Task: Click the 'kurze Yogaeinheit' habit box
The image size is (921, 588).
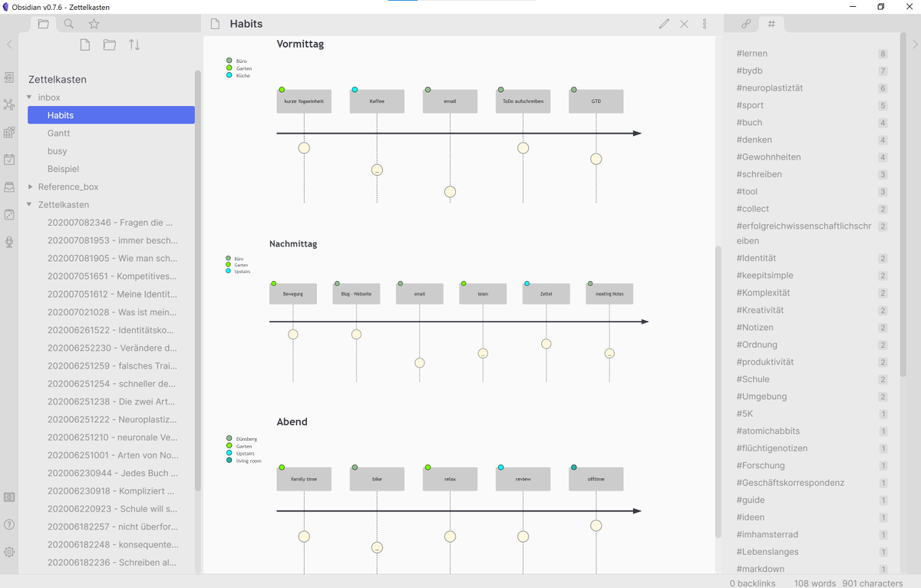Action: 304,101
